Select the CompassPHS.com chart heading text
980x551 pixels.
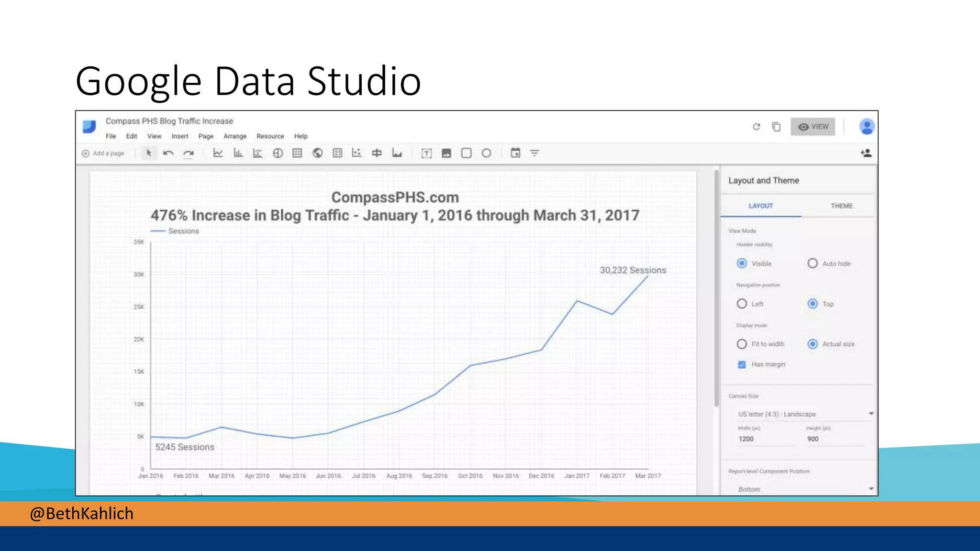pyautogui.click(x=395, y=198)
